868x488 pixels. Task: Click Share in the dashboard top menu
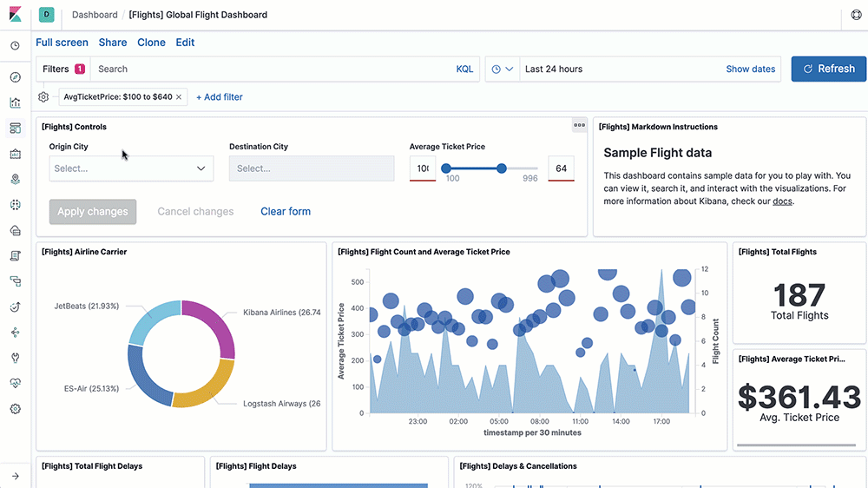(113, 43)
